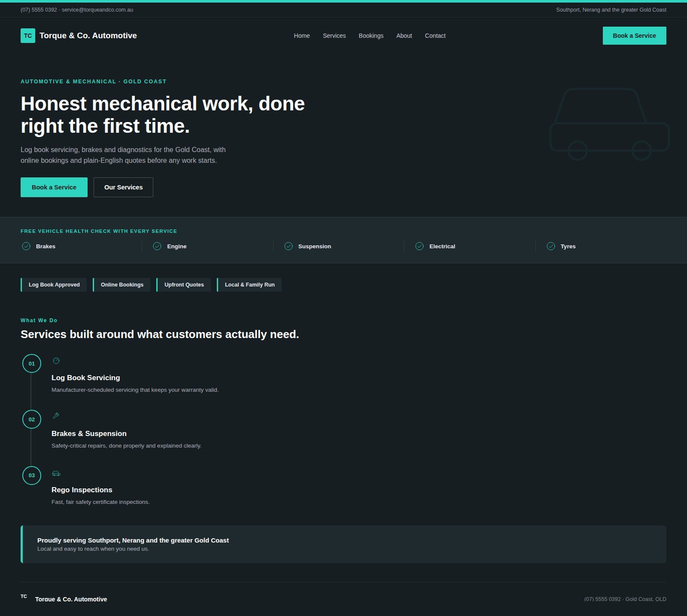
Task: Click the Suspension label in health check strip
Action: click(315, 246)
